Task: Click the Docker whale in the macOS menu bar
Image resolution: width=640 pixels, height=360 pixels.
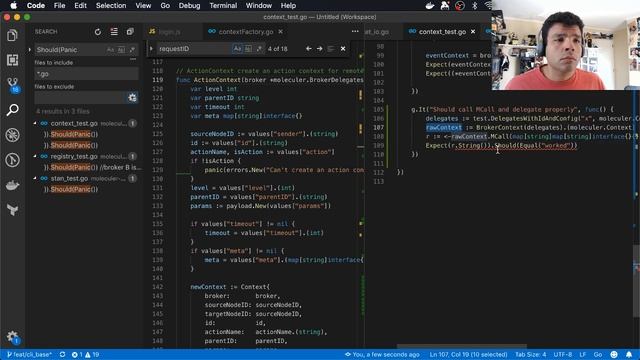Action: click(x=430, y=6)
